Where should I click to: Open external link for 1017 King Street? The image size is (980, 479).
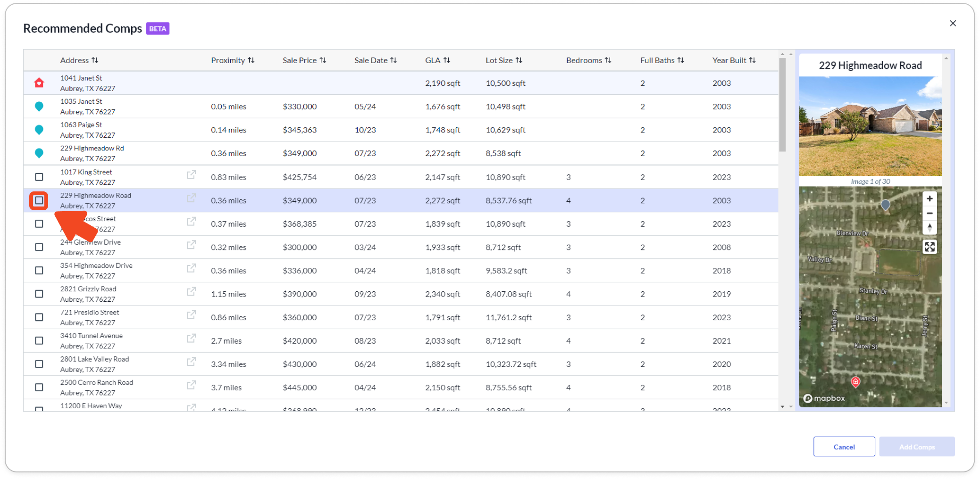191,175
